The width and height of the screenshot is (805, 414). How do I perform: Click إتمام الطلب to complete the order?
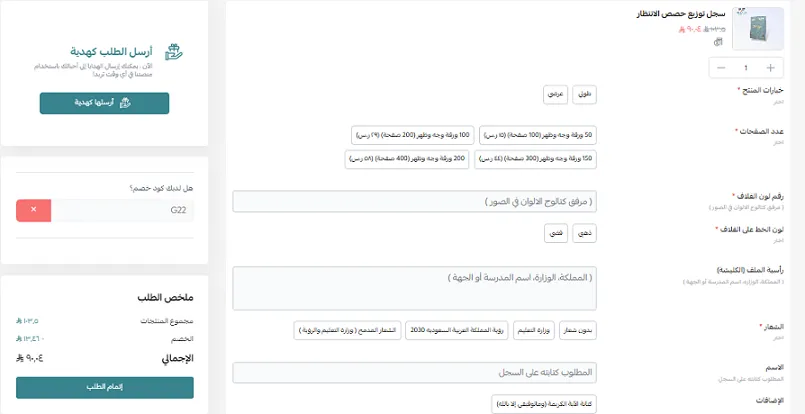pyautogui.click(x=105, y=388)
